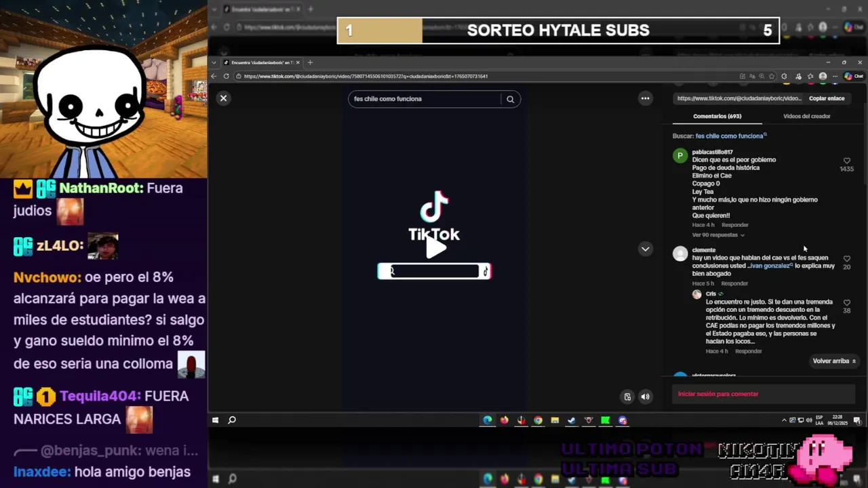Screen dimensions: 868x488
Task: Open Windows taskbar search magnifier
Action: [x=232, y=420]
